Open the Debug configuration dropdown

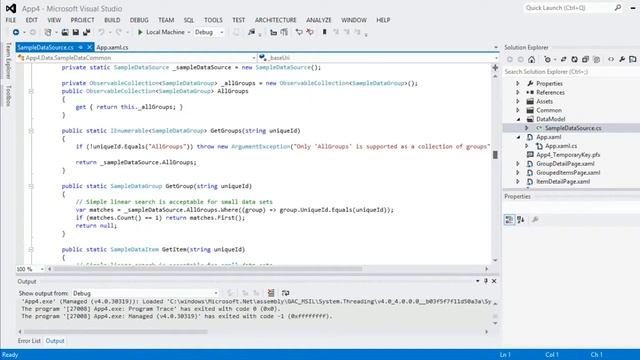click(x=222, y=32)
